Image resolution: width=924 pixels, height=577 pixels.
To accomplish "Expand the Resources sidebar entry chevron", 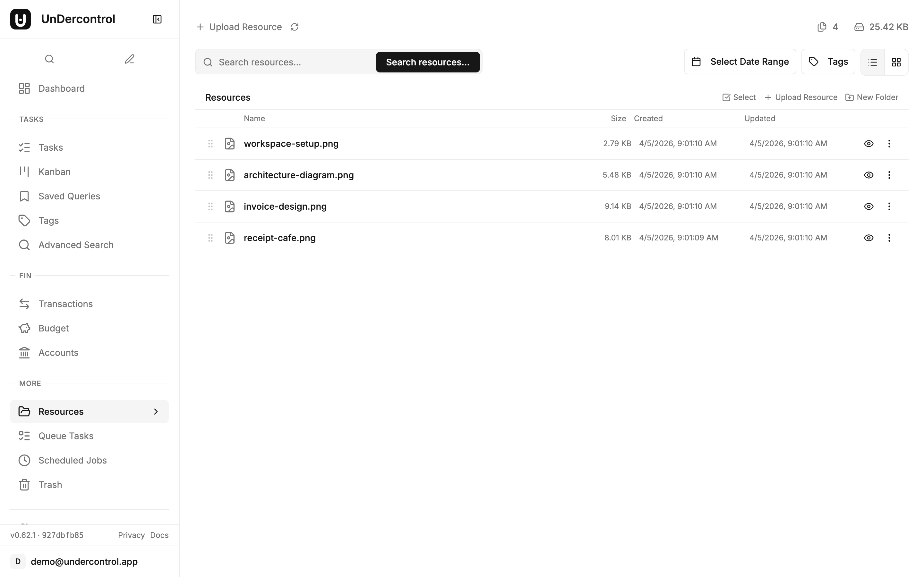I will pos(156,411).
